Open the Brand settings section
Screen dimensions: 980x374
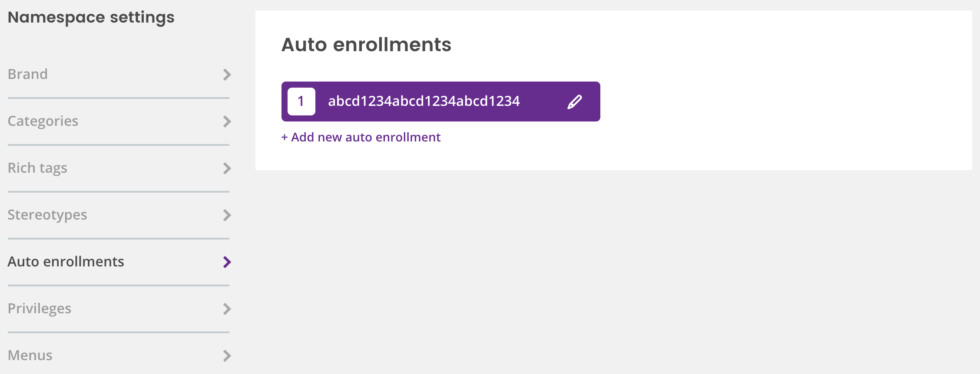pos(119,75)
